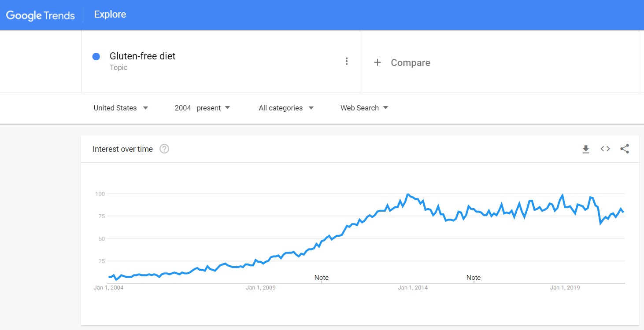Expand the Web Search type dropdown
This screenshot has width=644, height=330.
tap(364, 108)
